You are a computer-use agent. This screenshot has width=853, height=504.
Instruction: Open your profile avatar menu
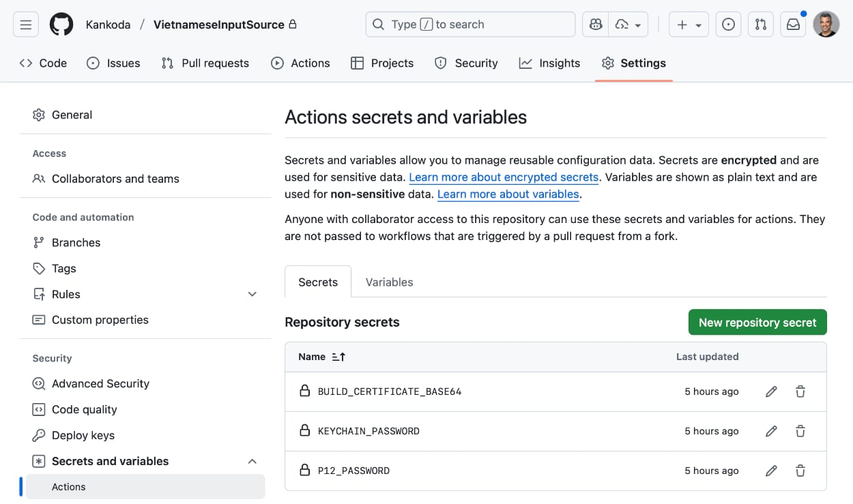pyautogui.click(x=826, y=24)
